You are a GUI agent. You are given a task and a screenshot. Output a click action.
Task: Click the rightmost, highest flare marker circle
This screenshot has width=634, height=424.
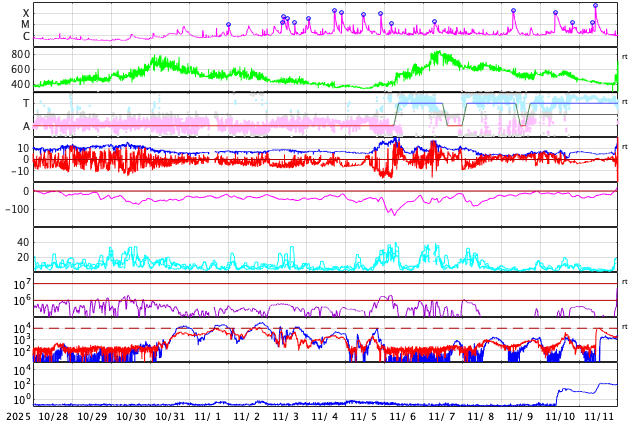[595, 6]
